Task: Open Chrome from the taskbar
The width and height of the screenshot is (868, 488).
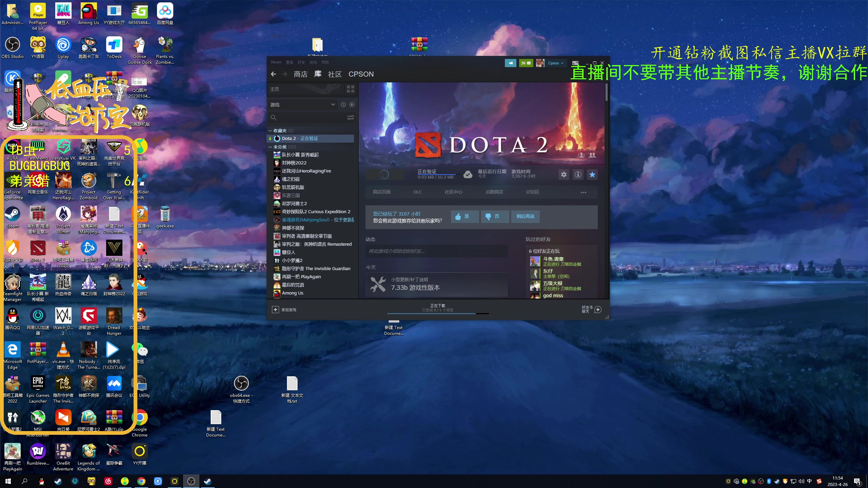Action: click(141, 481)
